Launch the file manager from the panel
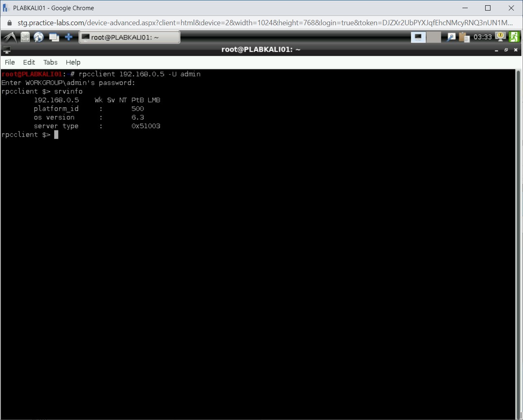 (25, 37)
